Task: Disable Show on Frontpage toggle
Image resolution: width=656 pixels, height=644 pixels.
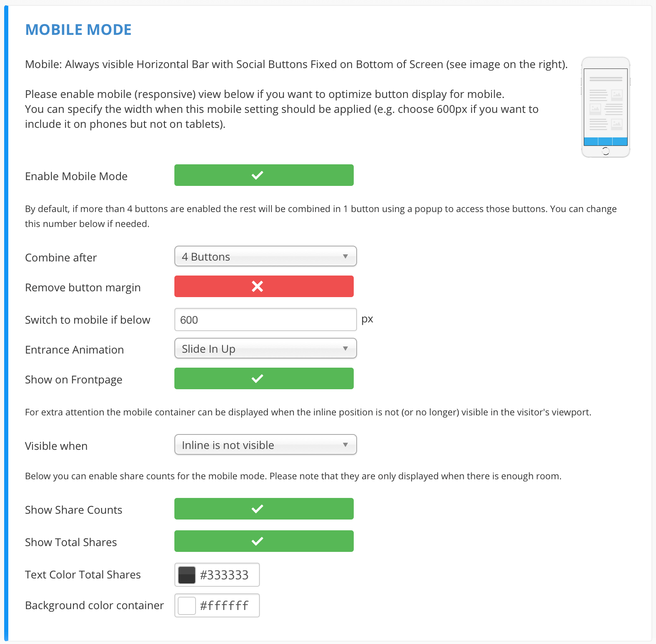Action: (x=264, y=378)
